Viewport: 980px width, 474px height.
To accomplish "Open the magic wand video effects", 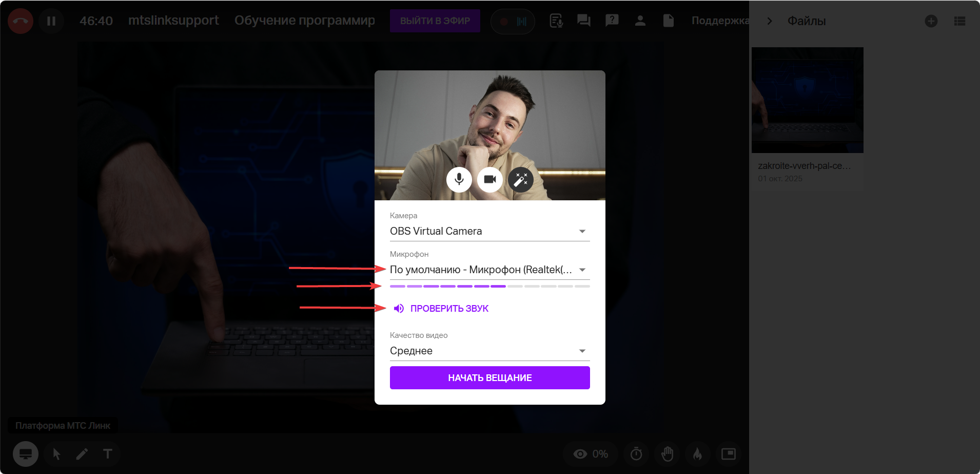I will 521,179.
